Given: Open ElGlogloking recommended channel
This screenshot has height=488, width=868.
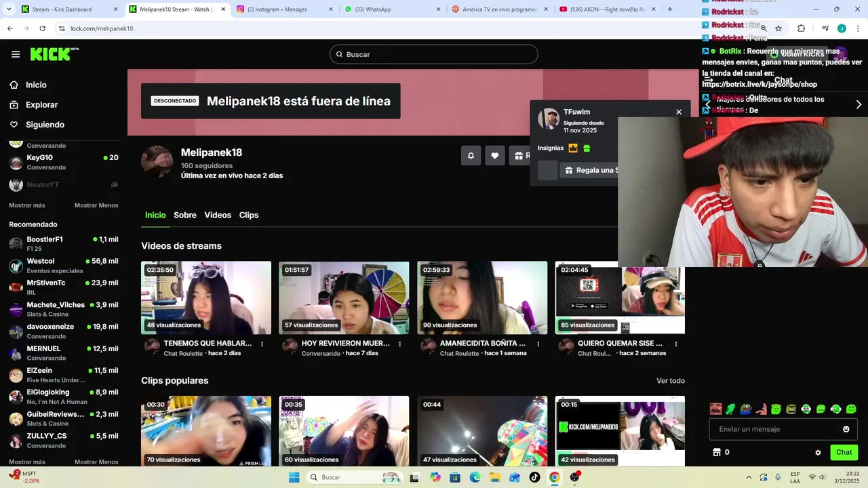Looking at the screenshot, I should 64,396.
